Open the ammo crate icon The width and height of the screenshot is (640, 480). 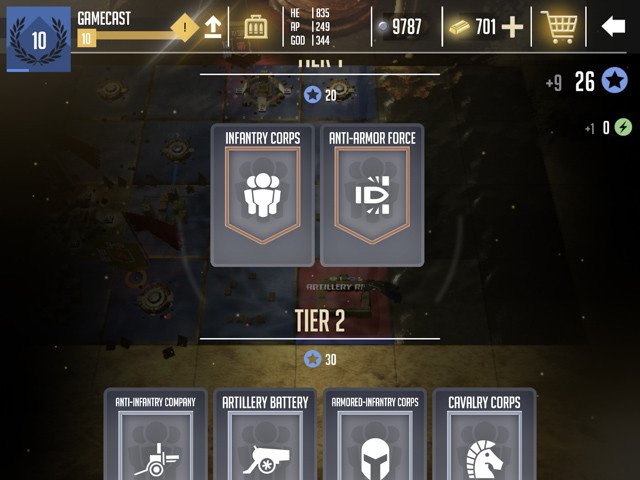tap(256, 27)
